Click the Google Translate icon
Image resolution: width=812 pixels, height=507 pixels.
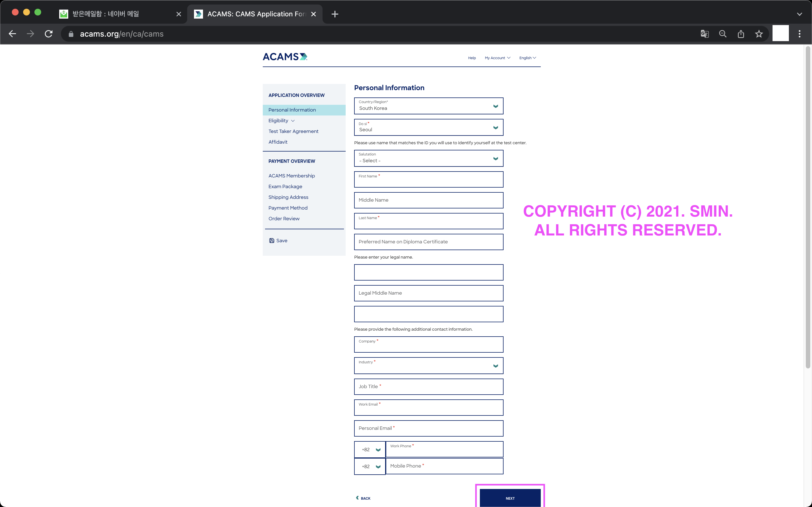point(705,34)
